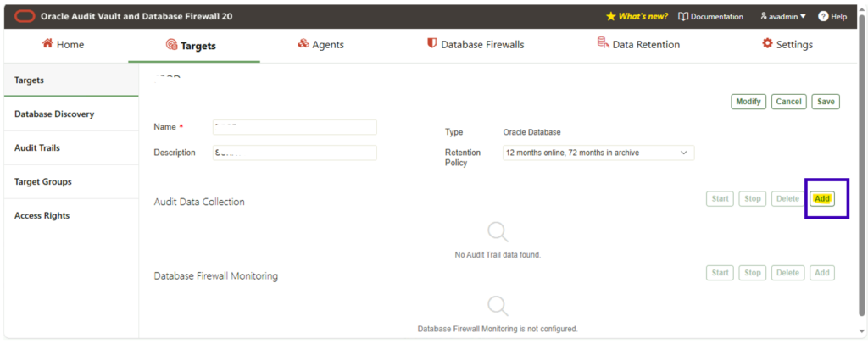Click the Cancel button
Screen dimensions: 868x344
(789, 102)
